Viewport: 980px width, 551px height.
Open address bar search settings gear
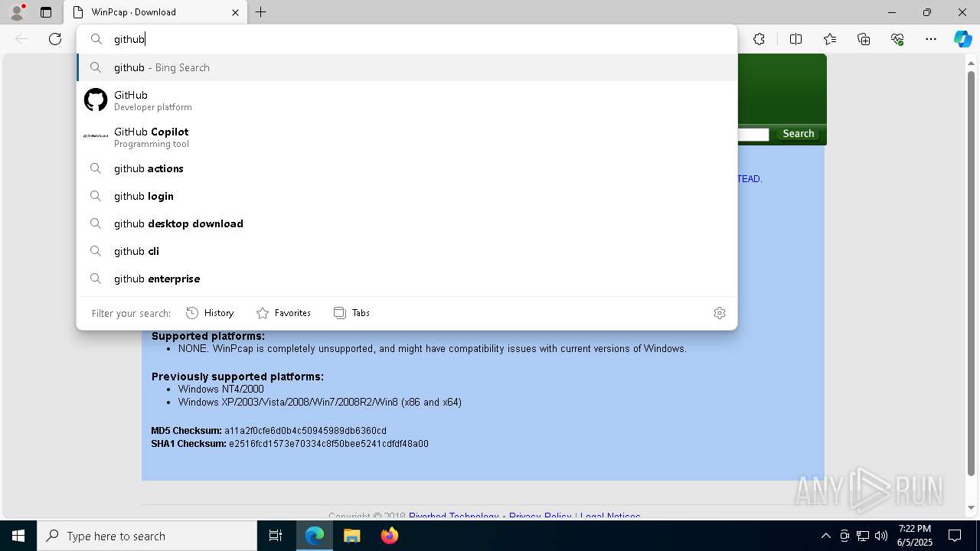point(719,313)
